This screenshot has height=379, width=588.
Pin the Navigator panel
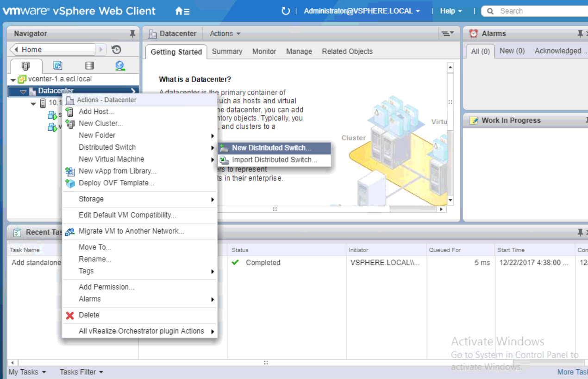coord(132,34)
